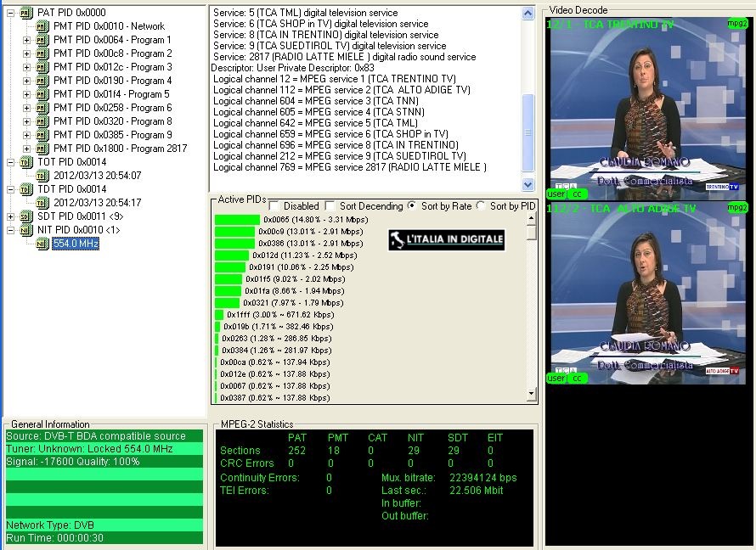This screenshot has width=756, height=550.
Task: Click the L'ITALIA IN DIGITALE banner
Action: pos(447,240)
